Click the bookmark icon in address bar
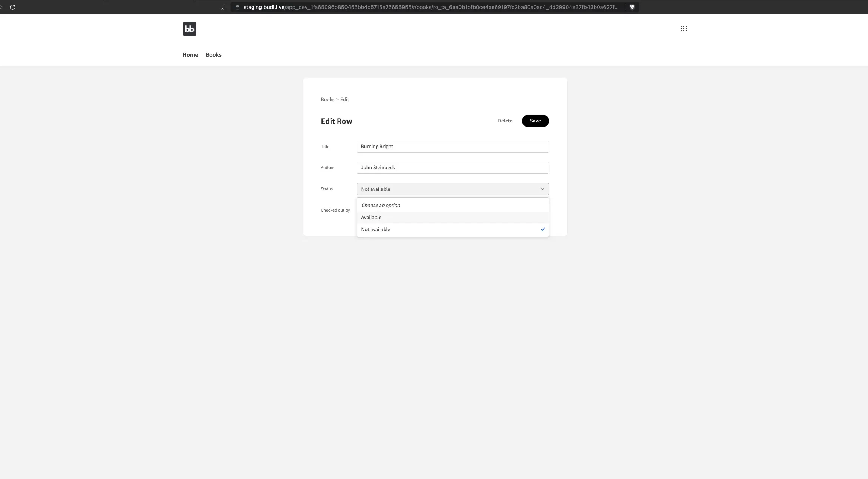Image resolution: width=868 pixels, height=479 pixels. pos(222,7)
